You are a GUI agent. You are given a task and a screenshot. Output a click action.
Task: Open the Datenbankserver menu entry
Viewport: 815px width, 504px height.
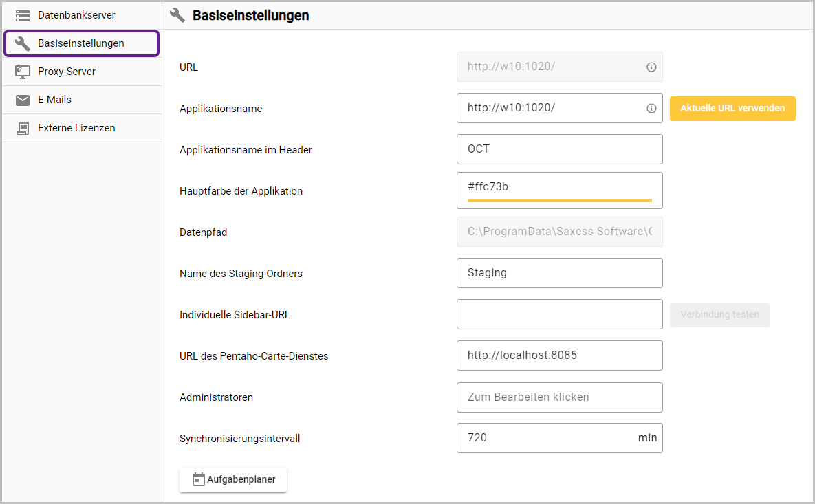coord(76,15)
